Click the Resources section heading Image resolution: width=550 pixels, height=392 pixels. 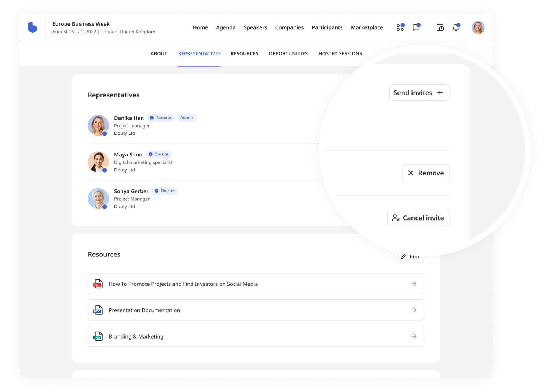104,254
